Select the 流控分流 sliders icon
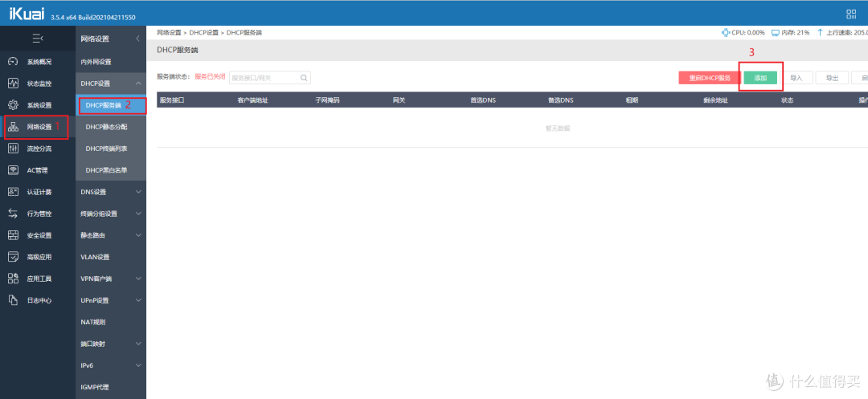The width and height of the screenshot is (868, 399). click(x=13, y=149)
